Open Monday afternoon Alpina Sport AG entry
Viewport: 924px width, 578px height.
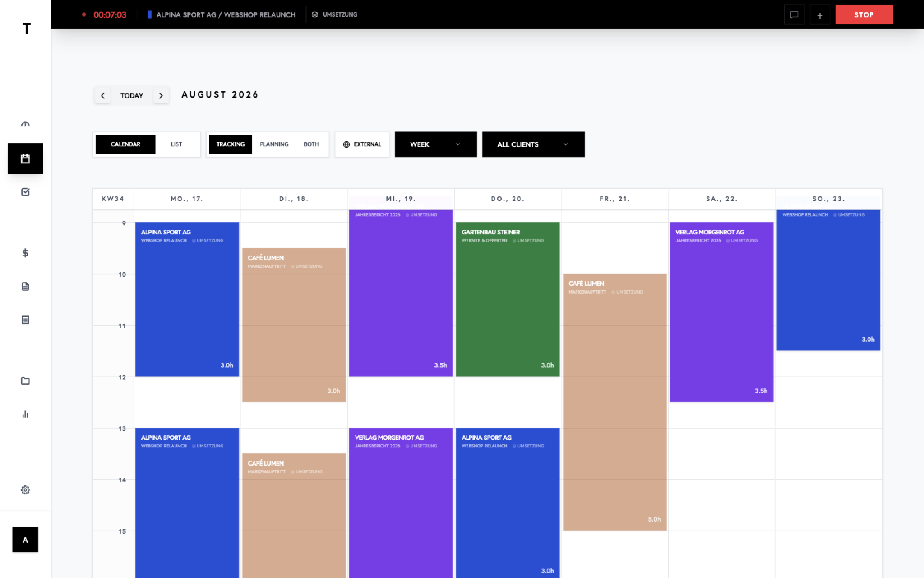[x=187, y=503]
